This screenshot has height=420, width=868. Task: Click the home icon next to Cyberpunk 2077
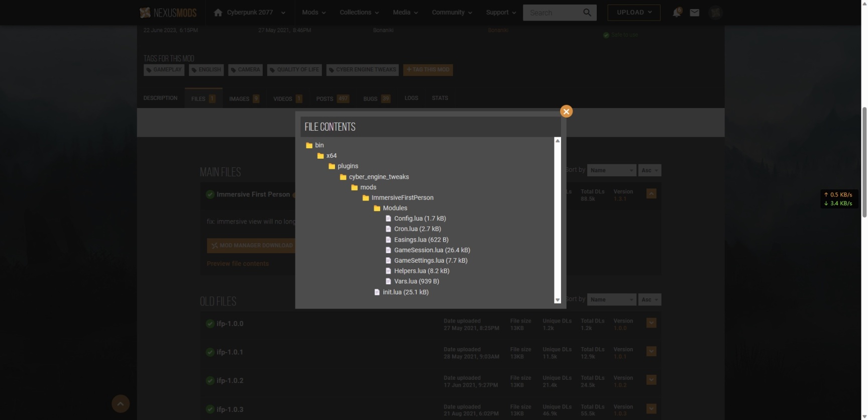(x=218, y=13)
